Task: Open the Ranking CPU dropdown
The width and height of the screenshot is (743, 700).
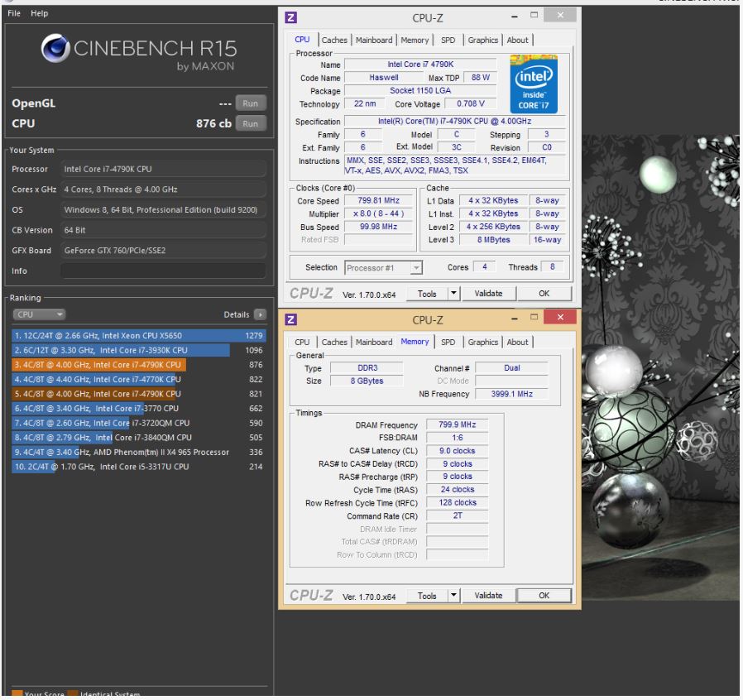Action: (39, 314)
